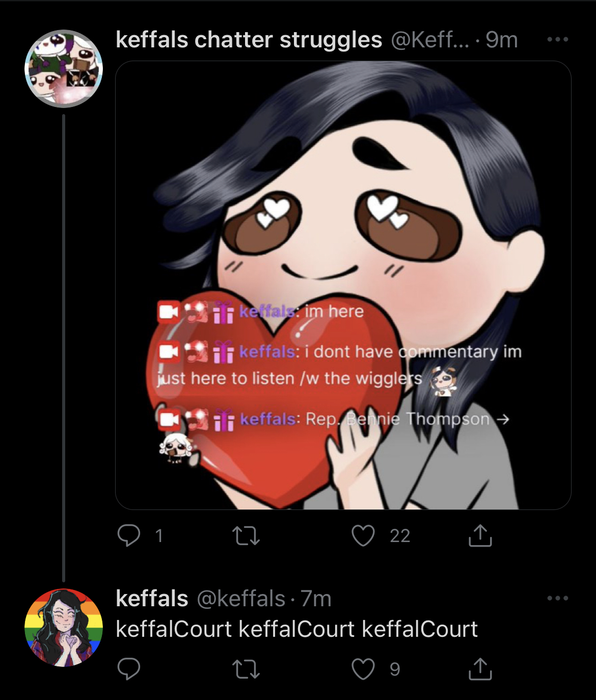View the 7m timestamp of the reply
Image resolution: width=596 pixels, height=700 pixels.
[x=316, y=599]
